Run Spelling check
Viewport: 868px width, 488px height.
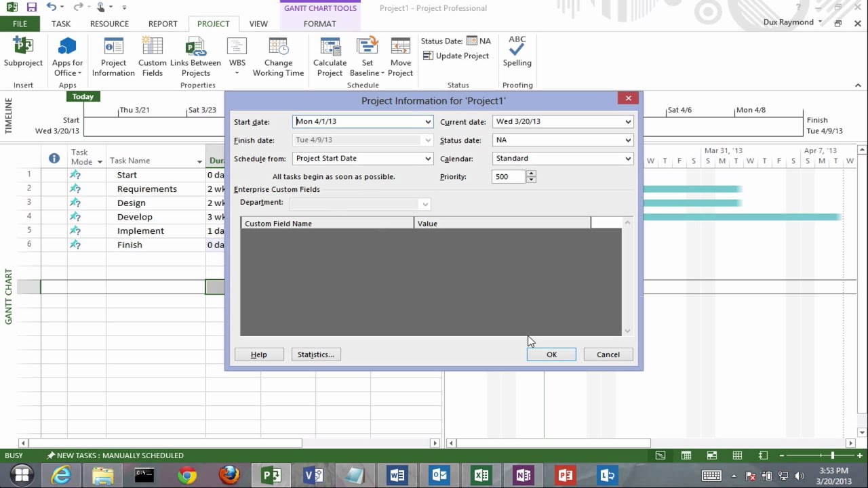click(x=517, y=52)
